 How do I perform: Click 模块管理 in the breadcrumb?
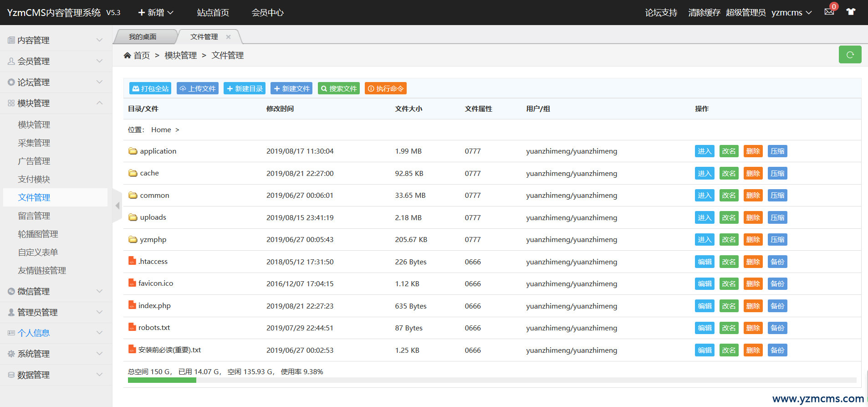[181, 55]
